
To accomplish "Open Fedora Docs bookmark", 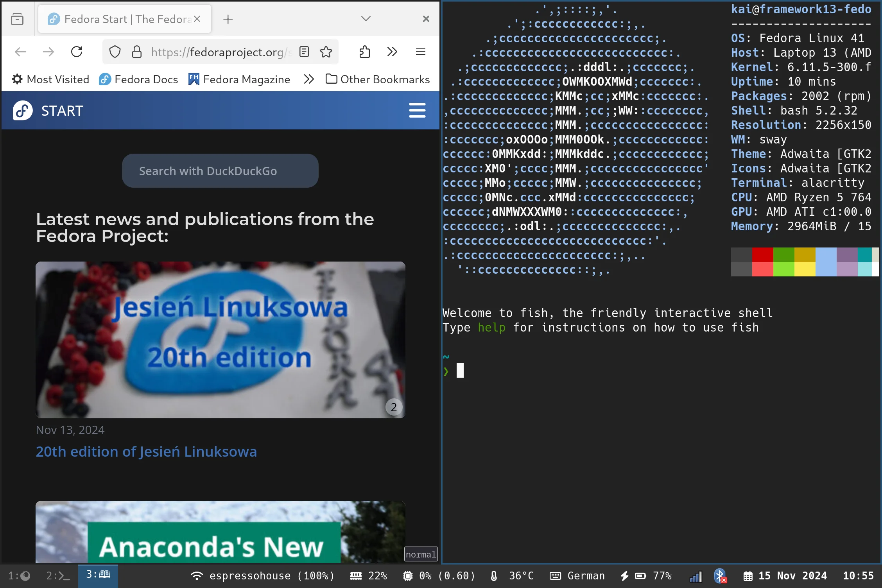I will [x=138, y=79].
